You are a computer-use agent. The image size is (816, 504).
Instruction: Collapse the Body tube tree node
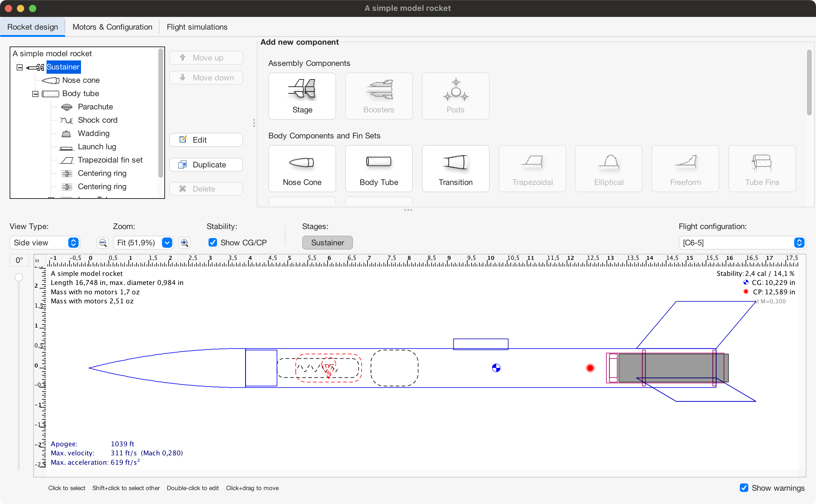[35, 94]
